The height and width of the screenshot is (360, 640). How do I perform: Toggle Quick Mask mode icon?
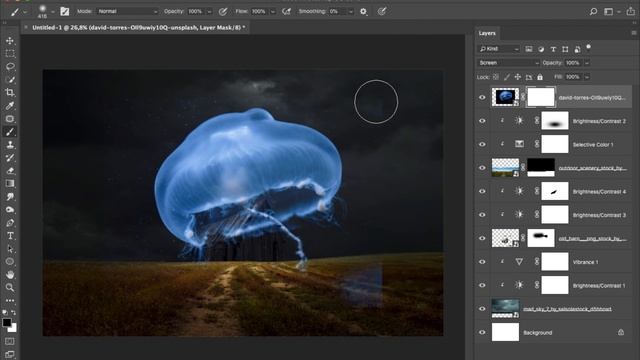(x=10, y=341)
